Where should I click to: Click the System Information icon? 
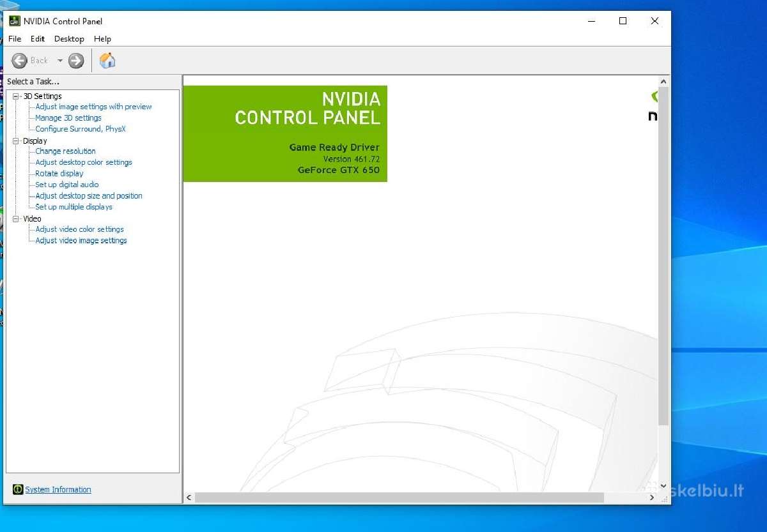pyautogui.click(x=18, y=490)
